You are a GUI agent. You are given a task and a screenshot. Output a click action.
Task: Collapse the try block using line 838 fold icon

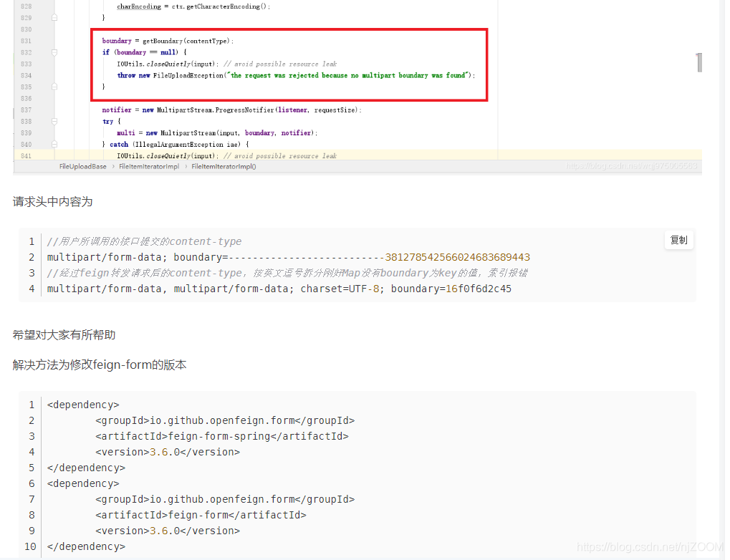(x=54, y=121)
